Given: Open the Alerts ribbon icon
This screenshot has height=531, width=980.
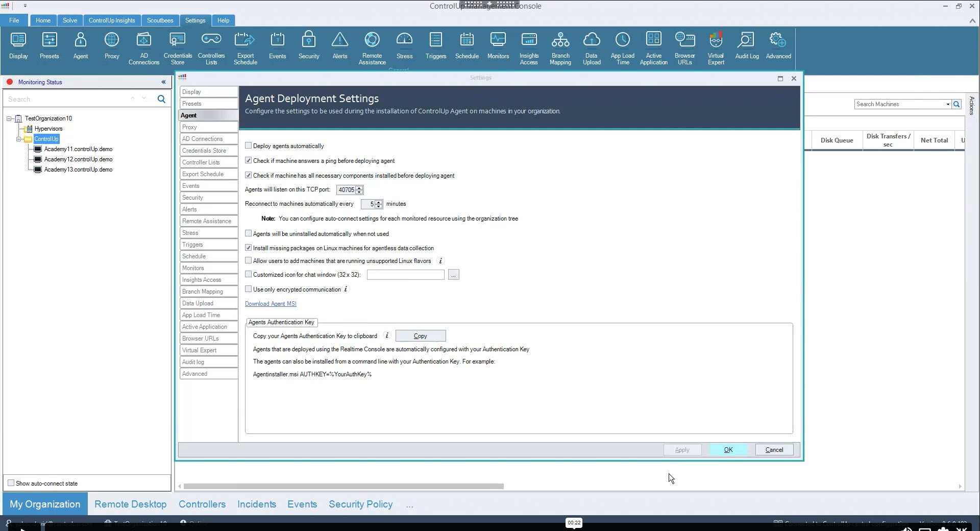Looking at the screenshot, I should pyautogui.click(x=340, y=46).
